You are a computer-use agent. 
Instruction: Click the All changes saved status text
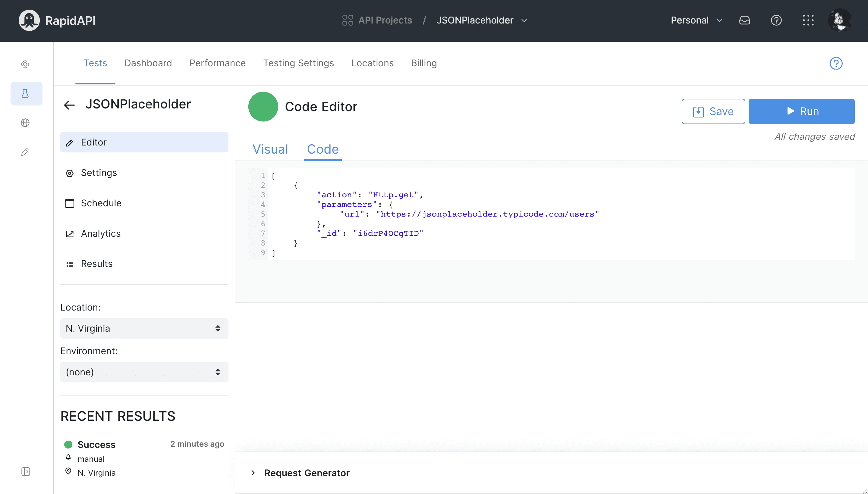tap(814, 136)
